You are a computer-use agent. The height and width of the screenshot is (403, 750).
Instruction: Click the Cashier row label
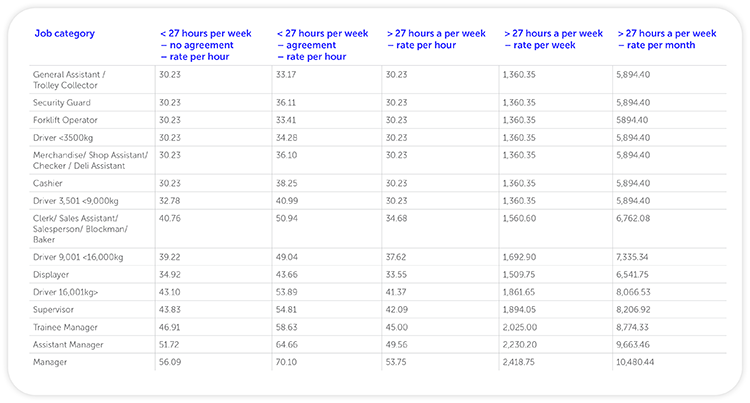coord(49,183)
